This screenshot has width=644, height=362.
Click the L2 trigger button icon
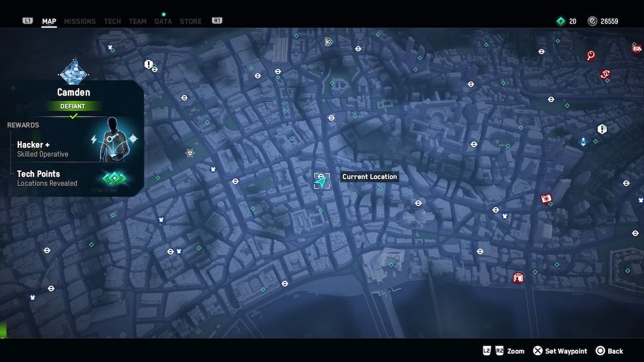pyautogui.click(x=487, y=350)
